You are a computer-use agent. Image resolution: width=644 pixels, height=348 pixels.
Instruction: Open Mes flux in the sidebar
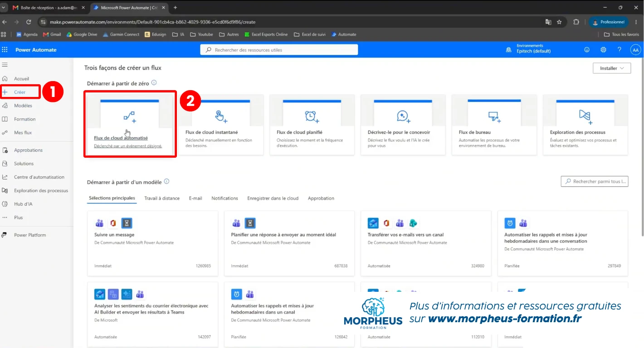[x=23, y=133]
